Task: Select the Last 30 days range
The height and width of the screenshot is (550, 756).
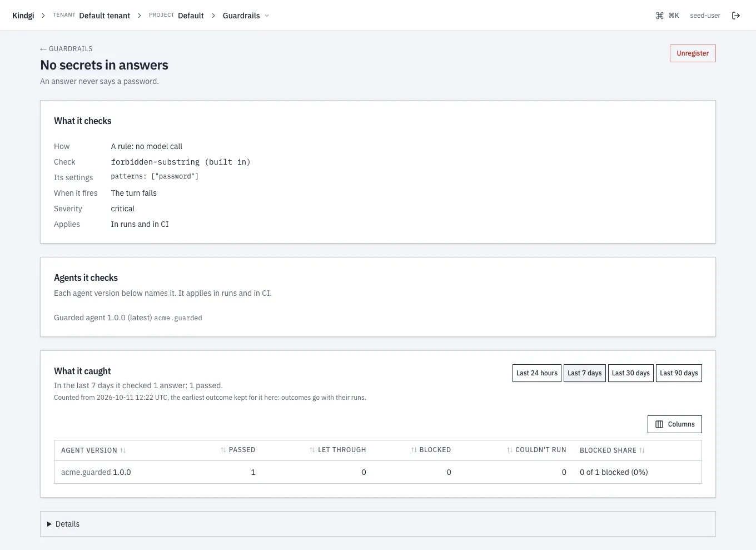Action: 631,373
